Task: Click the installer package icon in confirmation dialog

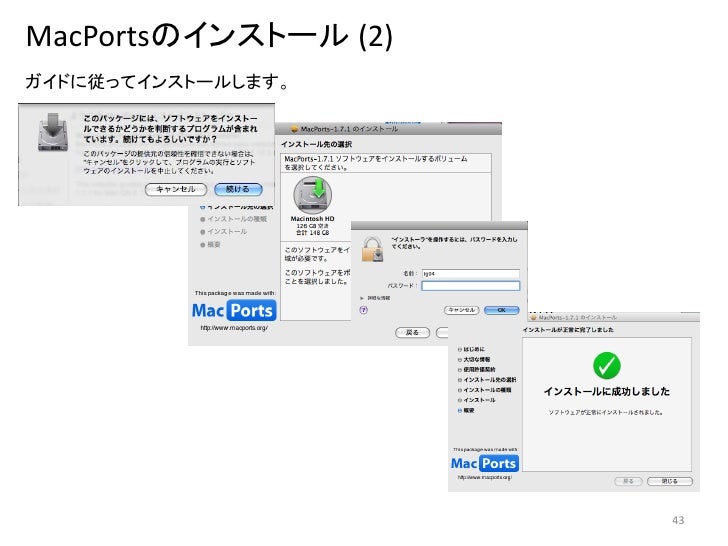Action: tap(52, 132)
